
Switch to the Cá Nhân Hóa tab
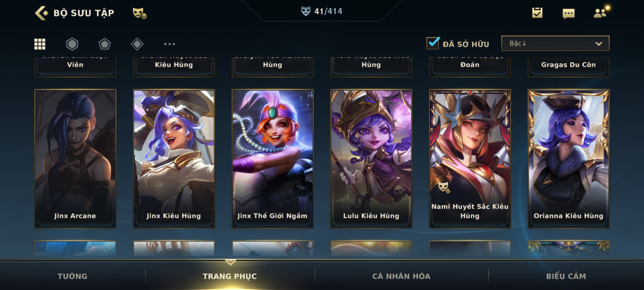click(x=401, y=276)
